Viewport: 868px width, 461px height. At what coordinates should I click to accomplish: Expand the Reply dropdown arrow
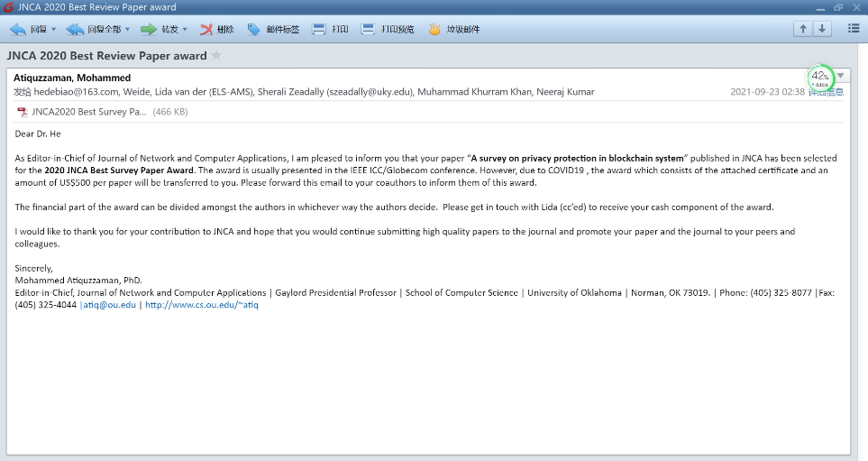pyautogui.click(x=53, y=29)
